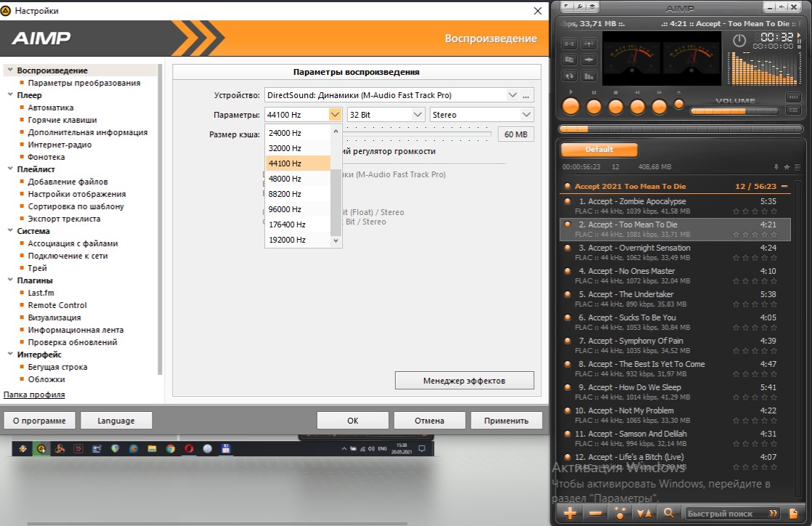This screenshot has height=526, width=812.
Task: Stop playback in AIMP player
Action: pos(615,106)
